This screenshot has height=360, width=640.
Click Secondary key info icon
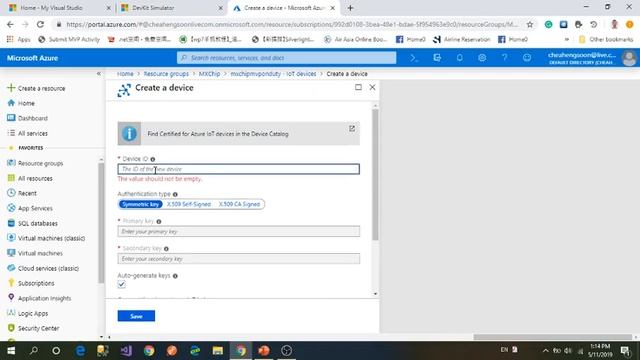[166, 249]
